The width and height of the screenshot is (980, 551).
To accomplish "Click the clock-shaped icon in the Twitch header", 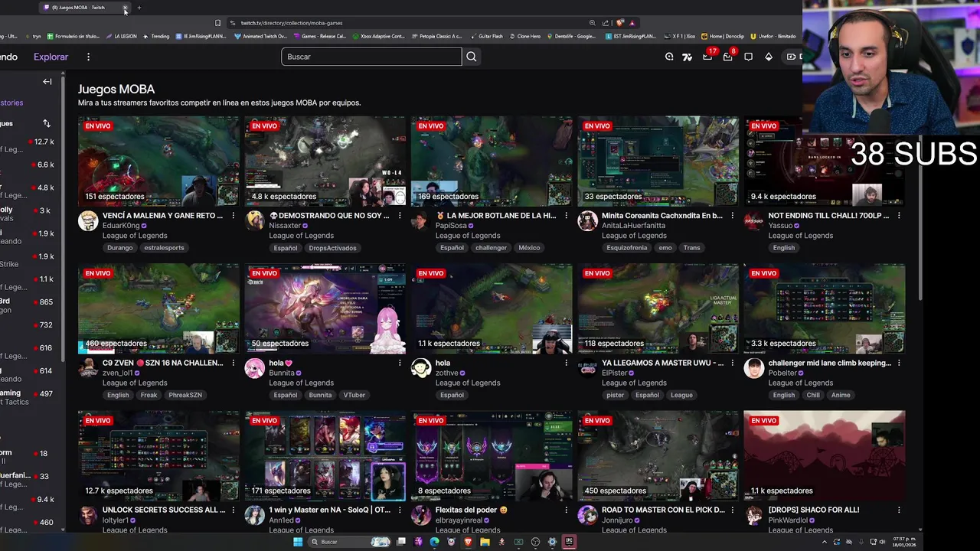I will pyautogui.click(x=669, y=57).
